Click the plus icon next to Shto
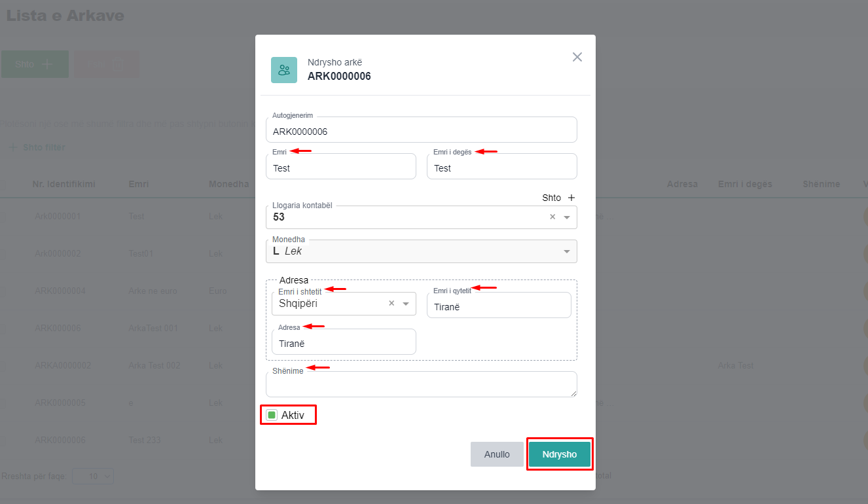This screenshot has width=868, height=504. 571,198
